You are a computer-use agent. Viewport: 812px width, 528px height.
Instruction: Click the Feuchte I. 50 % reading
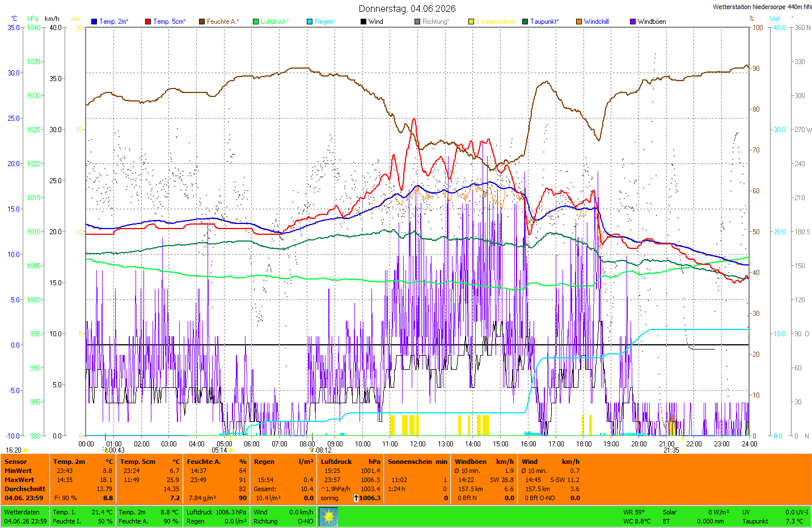[83, 521]
